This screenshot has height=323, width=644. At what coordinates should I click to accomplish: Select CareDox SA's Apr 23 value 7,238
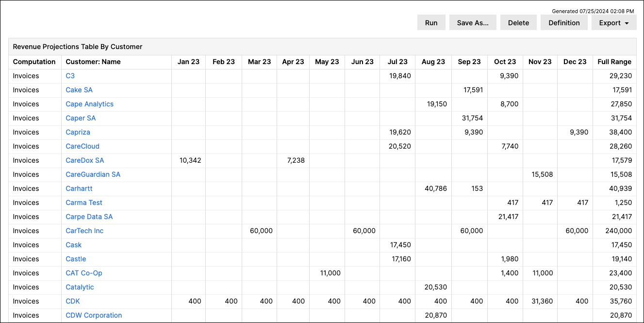point(296,160)
